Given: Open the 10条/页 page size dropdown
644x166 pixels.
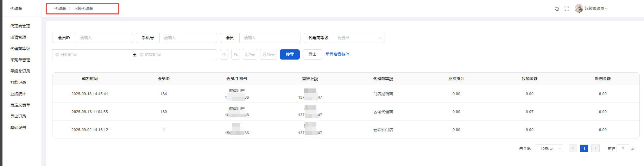Looking at the screenshot, I should coord(549,148).
